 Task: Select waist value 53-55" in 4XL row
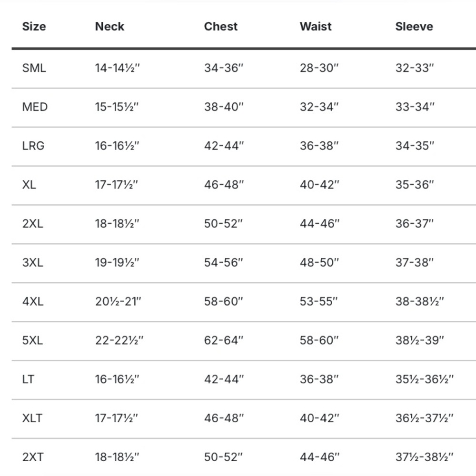319,301
